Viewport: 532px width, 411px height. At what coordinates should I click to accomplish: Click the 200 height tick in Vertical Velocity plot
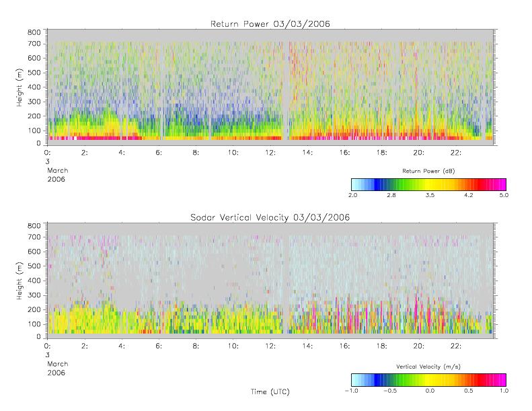tap(34, 309)
